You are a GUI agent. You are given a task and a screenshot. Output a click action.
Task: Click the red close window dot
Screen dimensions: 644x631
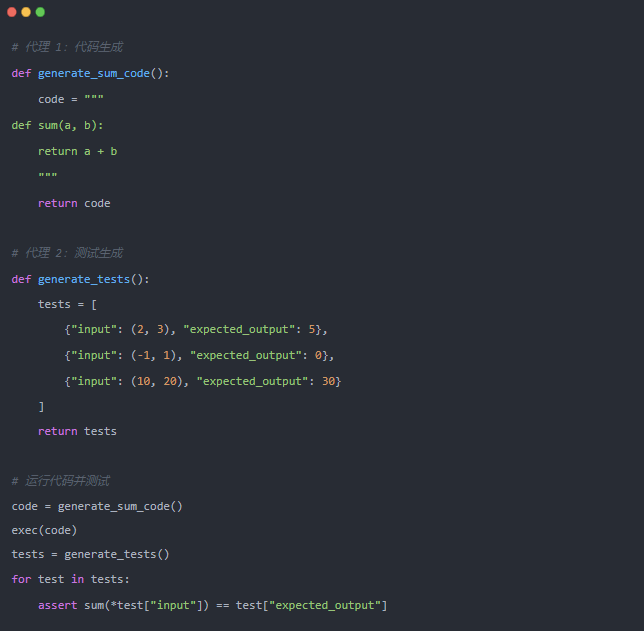[x=12, y=12]
